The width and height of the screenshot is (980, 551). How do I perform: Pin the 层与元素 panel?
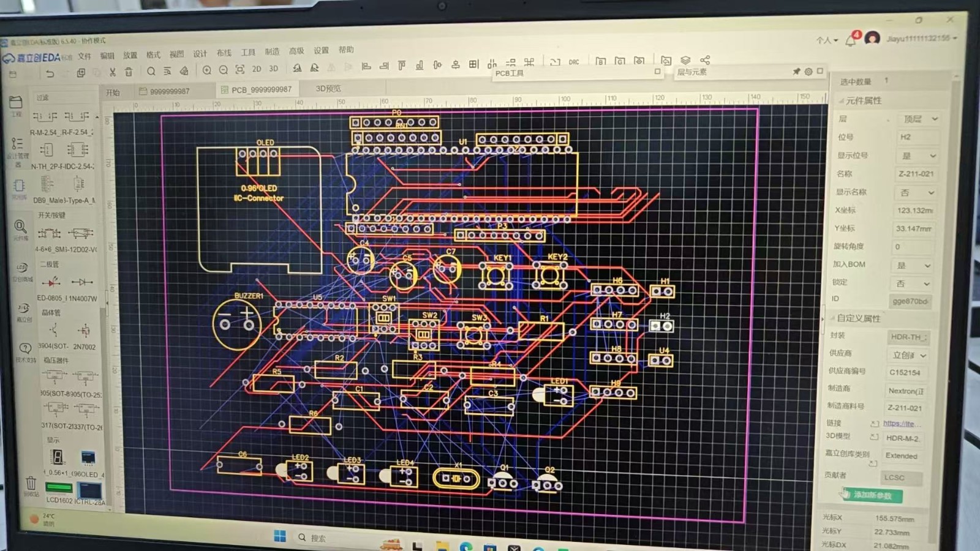click(x=796, y=72)
